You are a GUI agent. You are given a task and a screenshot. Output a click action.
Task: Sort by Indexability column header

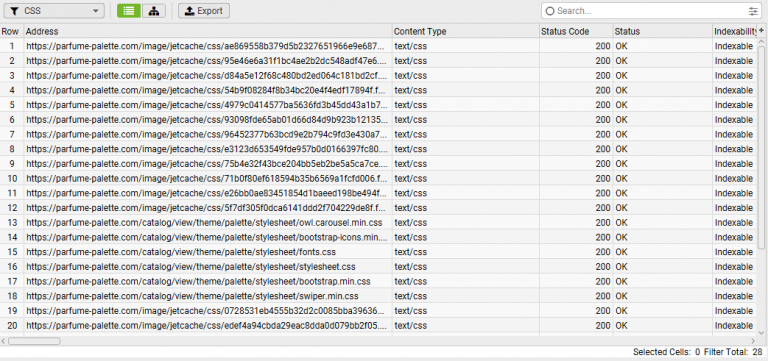point(736,31)
